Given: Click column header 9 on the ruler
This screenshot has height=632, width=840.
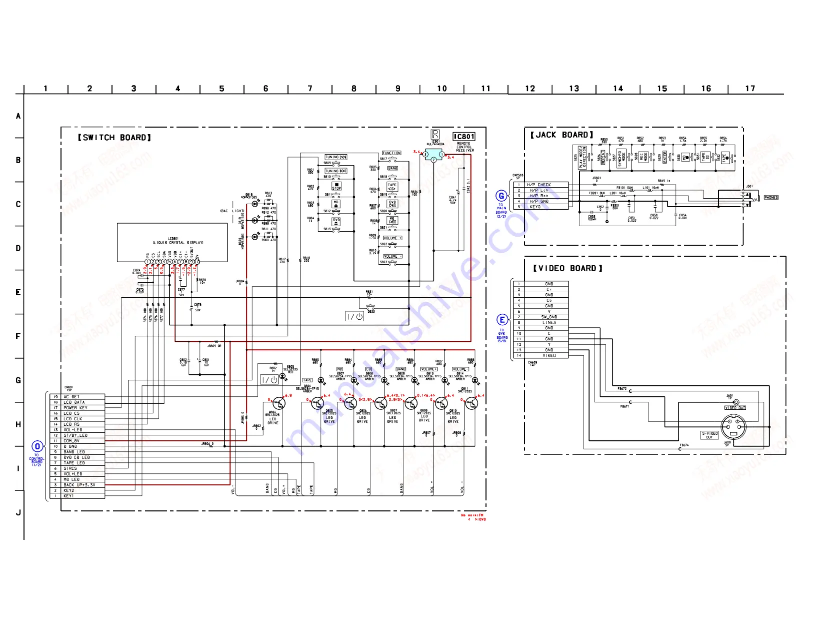Looking at the screenshot, I should [x=398, y=89].
